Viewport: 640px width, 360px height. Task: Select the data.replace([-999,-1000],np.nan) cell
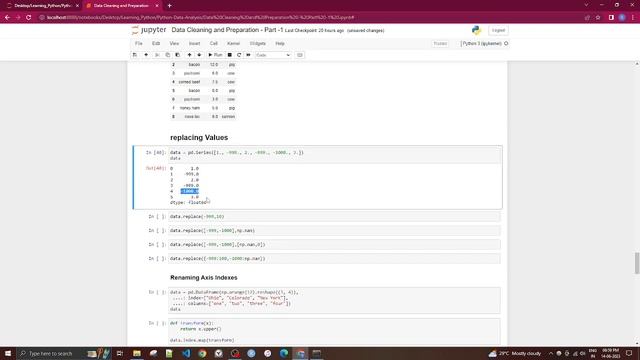pyautogui.click(x=334, y=231)
